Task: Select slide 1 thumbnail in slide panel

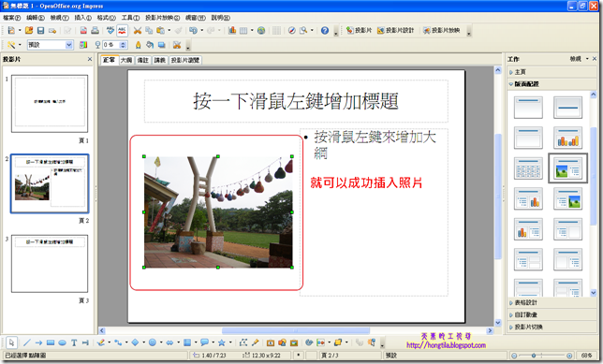Action: [50, 104]
